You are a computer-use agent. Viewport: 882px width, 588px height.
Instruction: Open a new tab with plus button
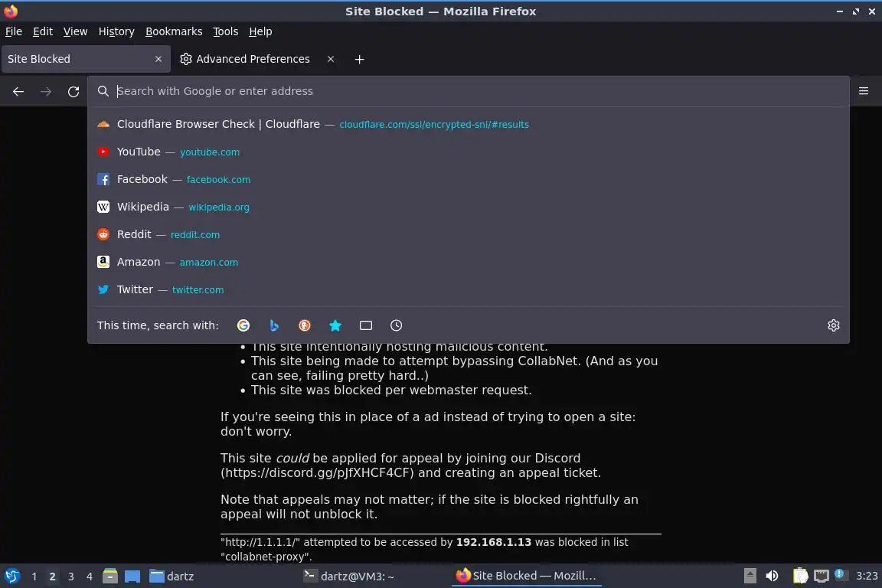(359, 59)
